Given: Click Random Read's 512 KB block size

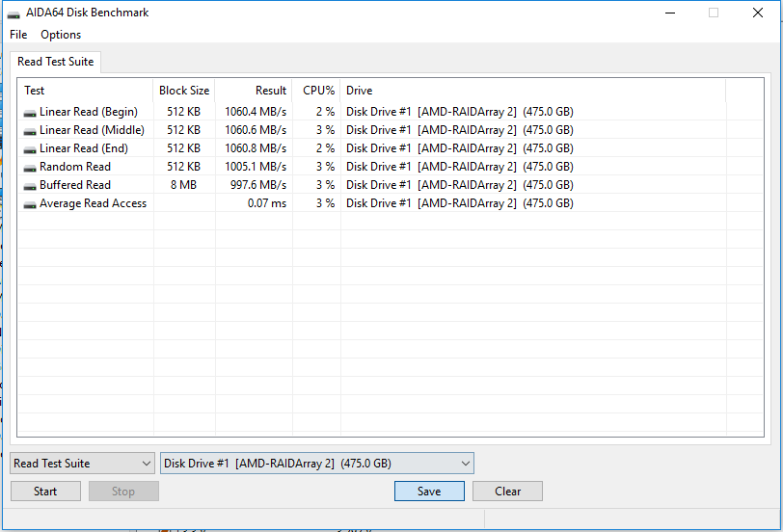Looking at the screenshot, I should tap(184, 167).
